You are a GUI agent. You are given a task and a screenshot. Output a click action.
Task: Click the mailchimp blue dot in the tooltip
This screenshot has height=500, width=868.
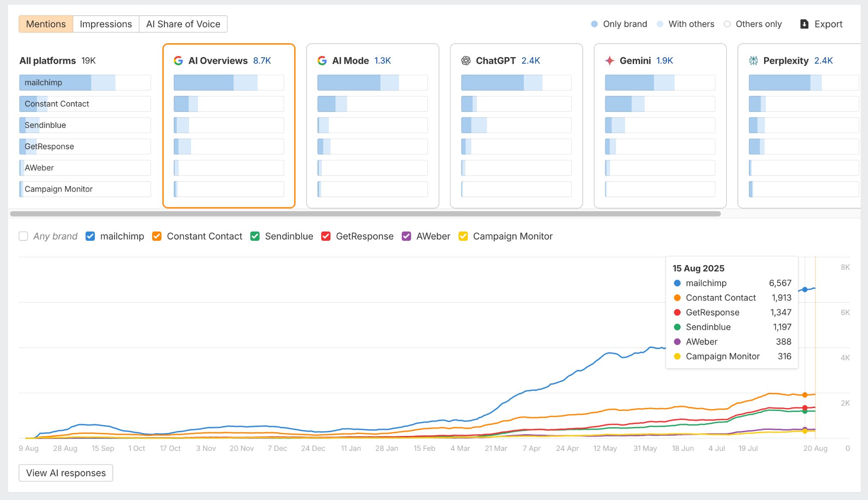[678, 283]
